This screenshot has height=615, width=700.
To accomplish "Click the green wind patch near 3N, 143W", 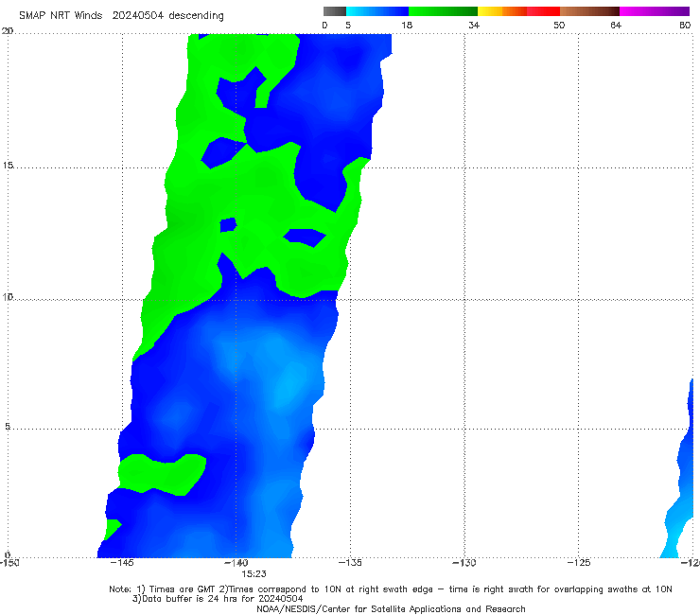I will [x=162, y=474].
